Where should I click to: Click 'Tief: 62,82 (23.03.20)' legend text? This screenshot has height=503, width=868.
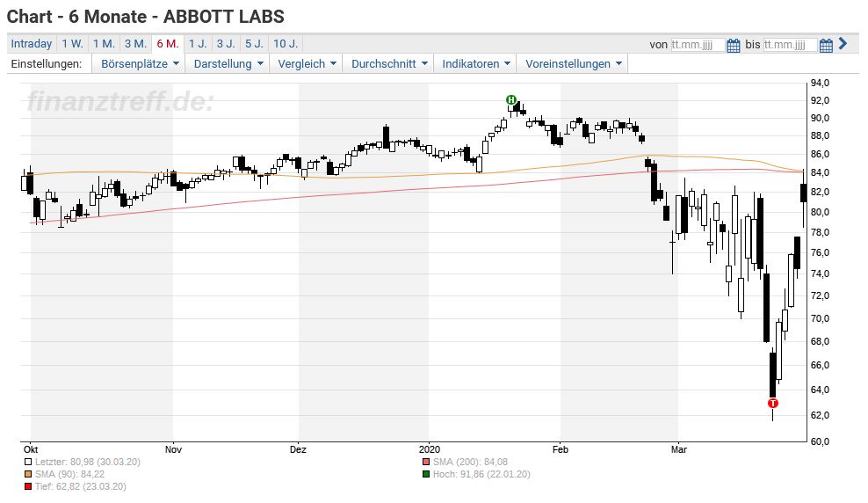(81, 486)
